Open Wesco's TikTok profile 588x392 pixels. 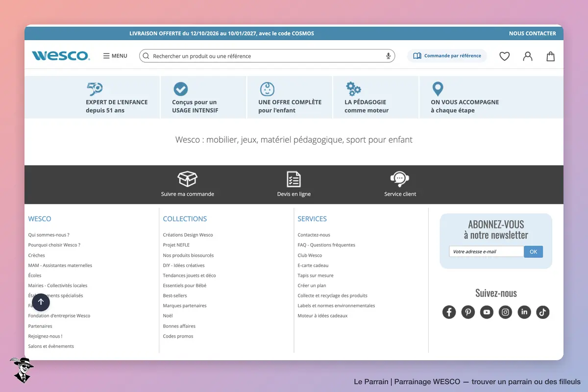(543, 312)
